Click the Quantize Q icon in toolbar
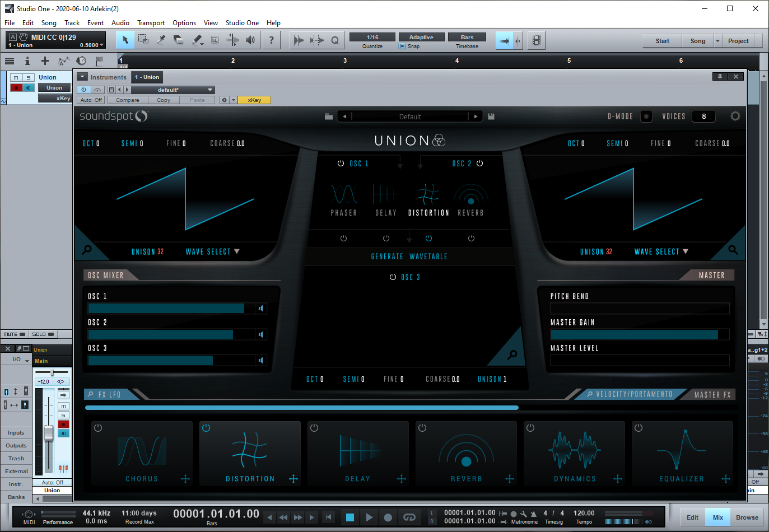Image resolution: width=769 pixels, height=532 pixels. click(x=335, y=40)
